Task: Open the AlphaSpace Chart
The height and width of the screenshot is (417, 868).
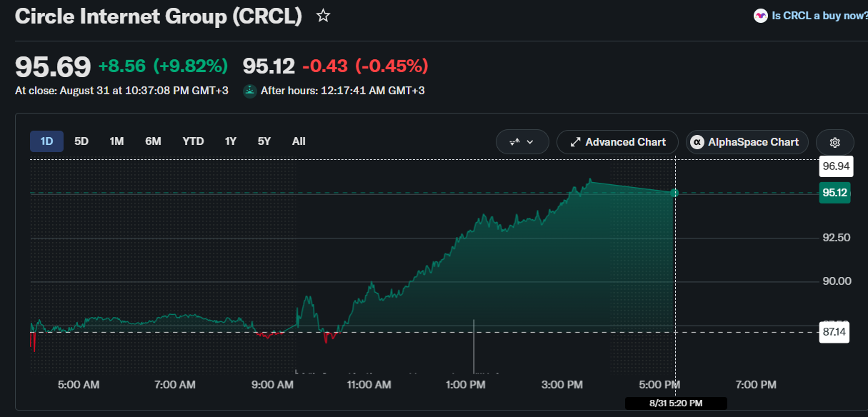Action: pyautogui.click(x=747, y=142)
